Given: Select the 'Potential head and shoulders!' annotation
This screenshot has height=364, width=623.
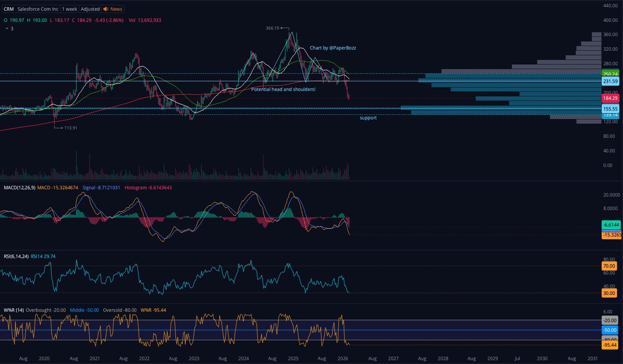Looking at the screenshot, I should coord(283,89).
